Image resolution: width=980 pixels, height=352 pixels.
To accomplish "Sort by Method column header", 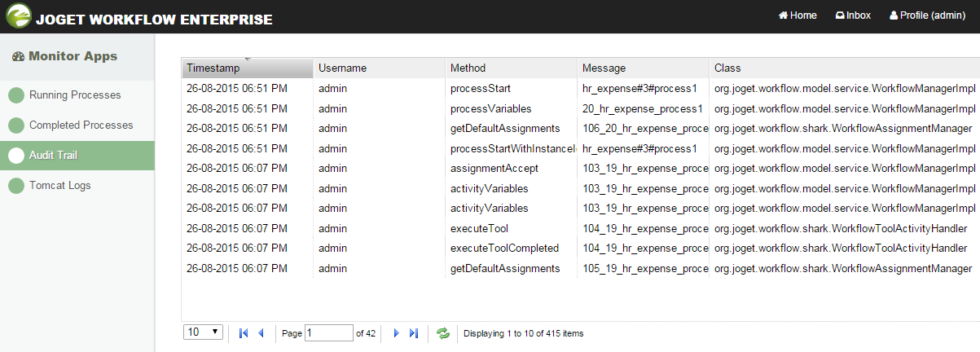I will tap(511, 68).
